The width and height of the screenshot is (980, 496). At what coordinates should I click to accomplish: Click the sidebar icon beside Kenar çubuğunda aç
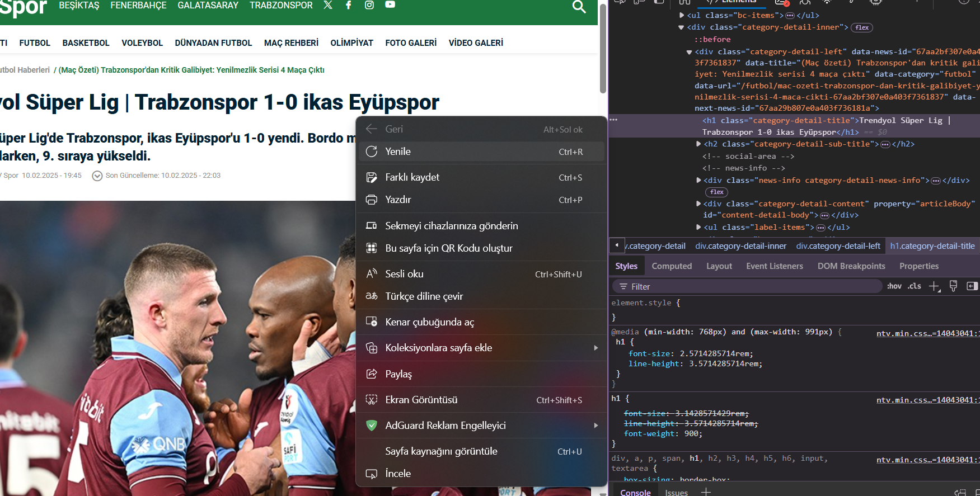pos(372,322)
